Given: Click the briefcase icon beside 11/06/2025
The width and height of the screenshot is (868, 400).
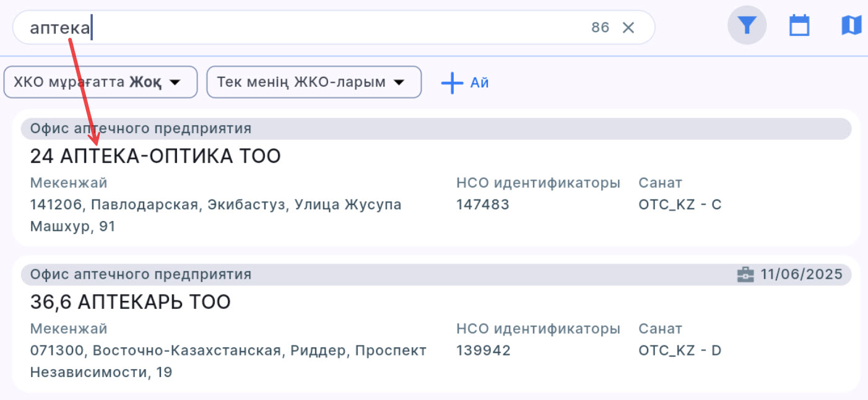Looking at the screenshot, I should pos(745,274).
